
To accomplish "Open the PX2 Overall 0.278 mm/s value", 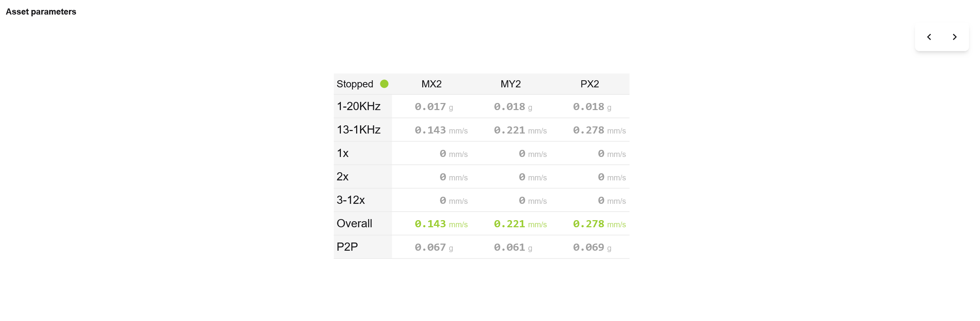I will coord(600,224).
